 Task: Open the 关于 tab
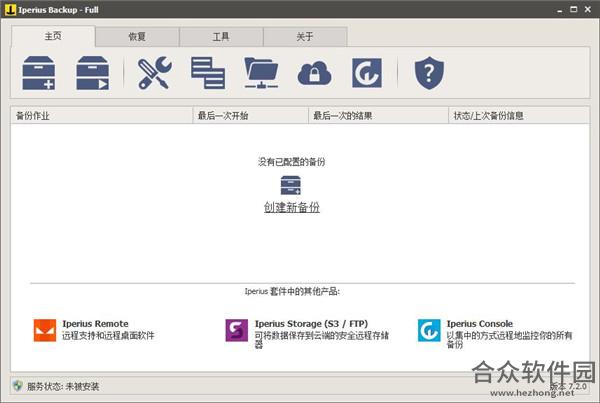tap(305, 37)
